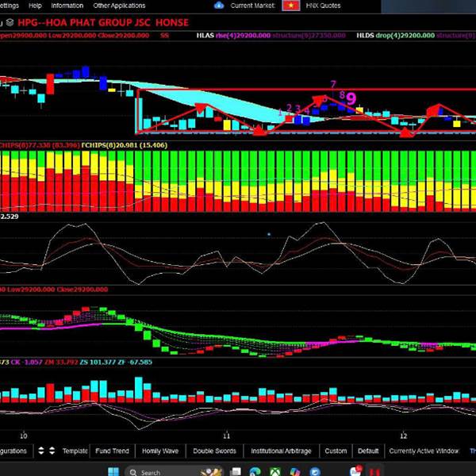Image resolution: width=476 pixels, height=476 pixels.
Task: Open HNX Quotes
Action: pyautogui.click(x=323, y=6)
